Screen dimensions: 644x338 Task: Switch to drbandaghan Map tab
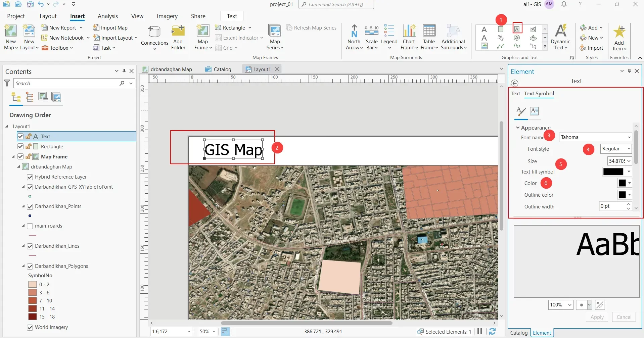[x=167, y=69]
